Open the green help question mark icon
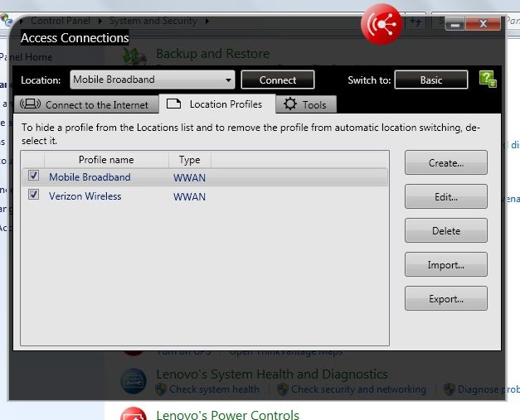 coord(488,80)
